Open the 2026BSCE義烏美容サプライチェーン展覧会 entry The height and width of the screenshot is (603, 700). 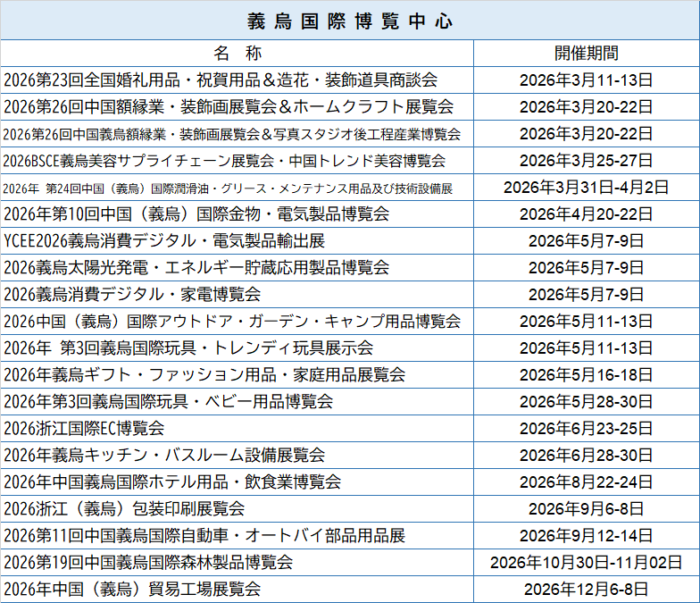point(224,161)
